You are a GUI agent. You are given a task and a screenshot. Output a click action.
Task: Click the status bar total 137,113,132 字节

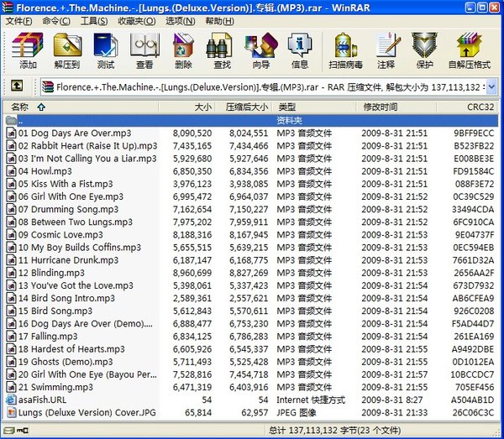(335, 431)
